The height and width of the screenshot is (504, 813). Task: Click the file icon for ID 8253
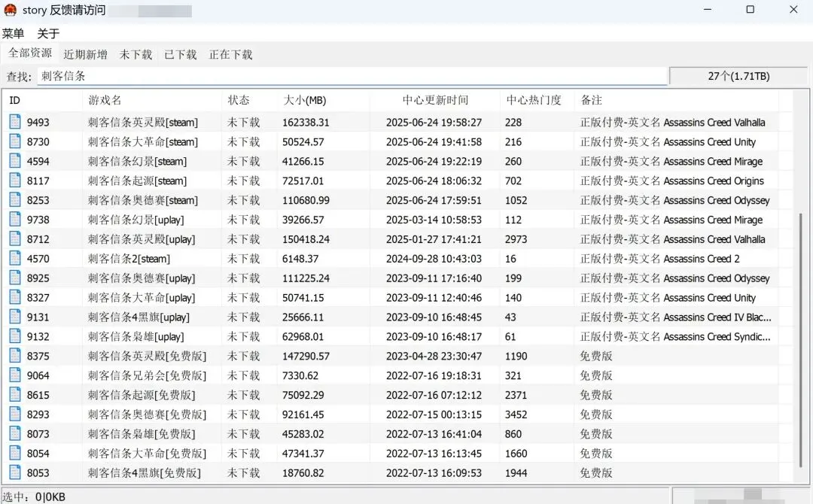click(15, 200)
